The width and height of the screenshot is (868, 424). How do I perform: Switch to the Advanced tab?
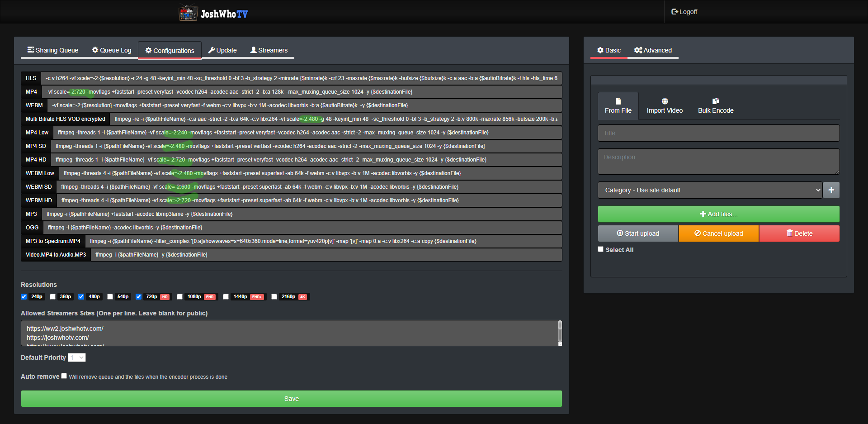coord(653,50)
